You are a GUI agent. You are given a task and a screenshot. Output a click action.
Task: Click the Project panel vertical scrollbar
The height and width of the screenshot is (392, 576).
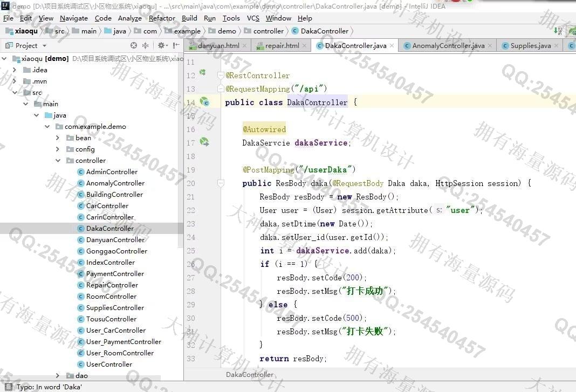(180, 150)
